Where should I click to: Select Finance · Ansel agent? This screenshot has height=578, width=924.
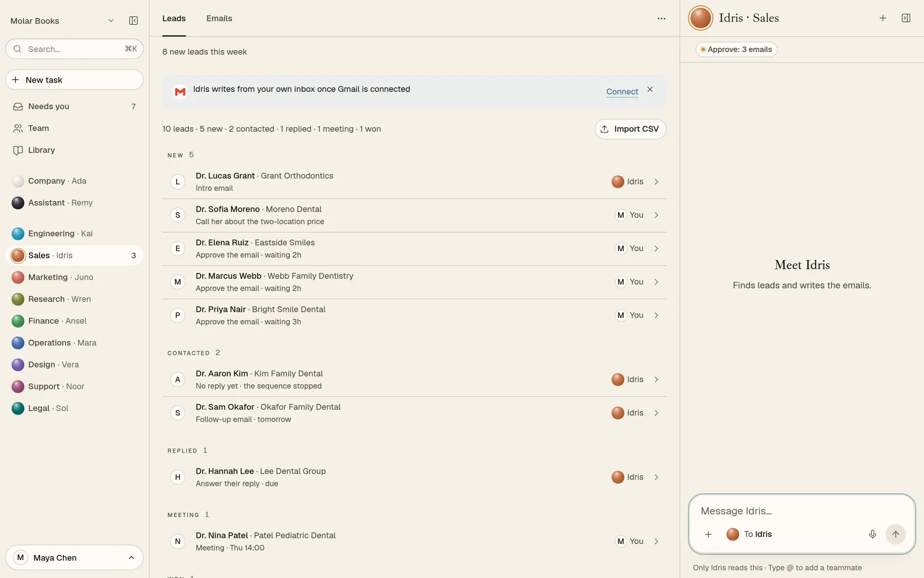[x=74, y=321]
